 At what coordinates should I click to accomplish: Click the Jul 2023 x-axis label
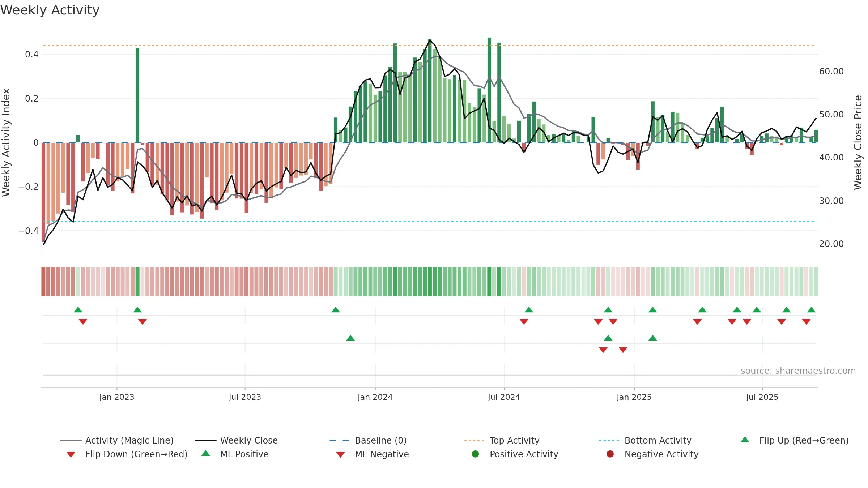[x=245, y=397]
